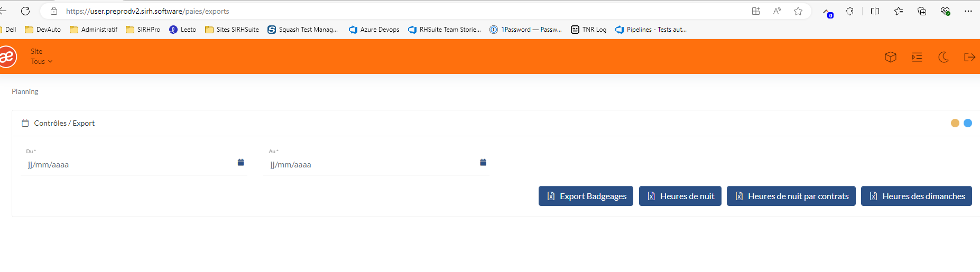The width and height of the screenshot is (980, 272).
Task: Open the Site Tous dropdown
Action: point(42,57)
